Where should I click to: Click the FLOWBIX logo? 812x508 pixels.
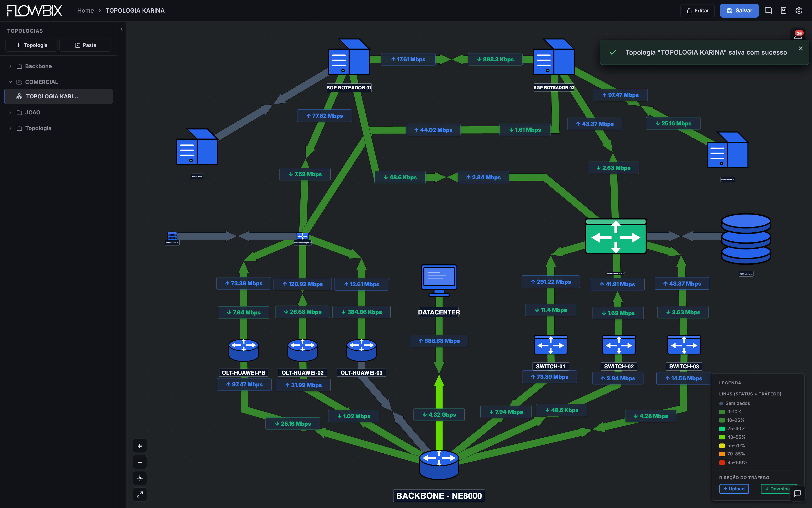click(x=35, y=10)
